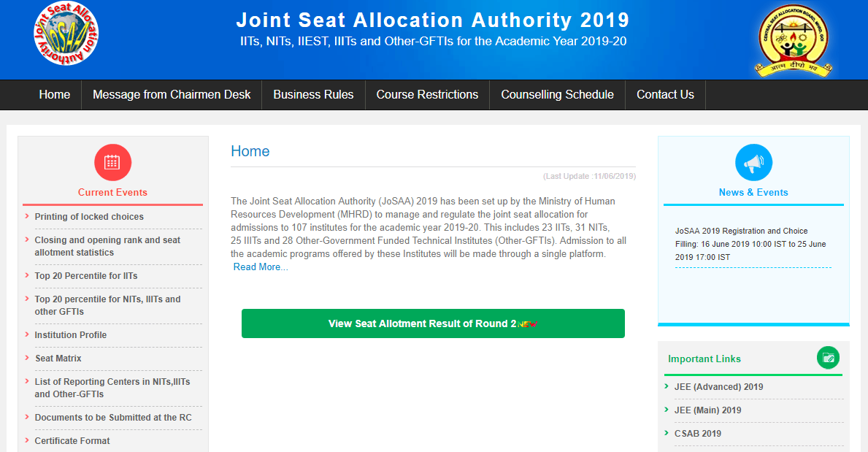The width and height of the screenshot is (868, 452).
Task: Follow the Read More... link
Action: 261,267
